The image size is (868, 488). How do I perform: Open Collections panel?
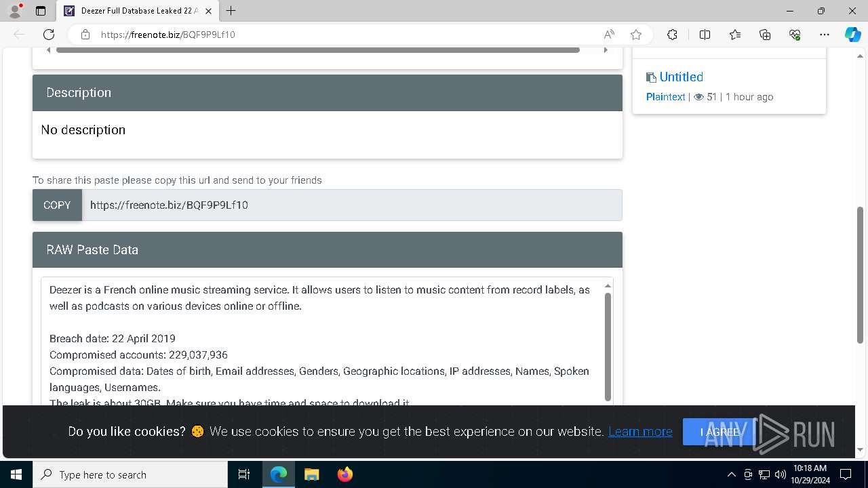(765, 35)
